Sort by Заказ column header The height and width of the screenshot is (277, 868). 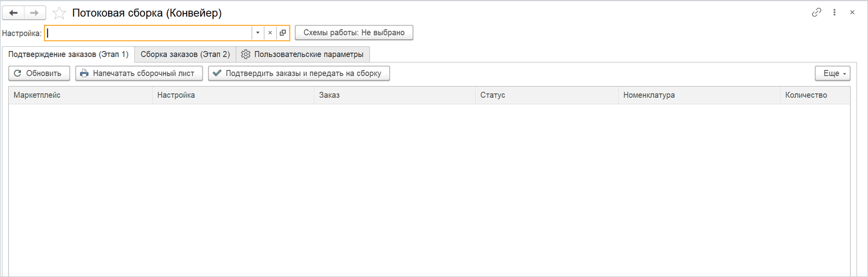click(x=394, y=95)
